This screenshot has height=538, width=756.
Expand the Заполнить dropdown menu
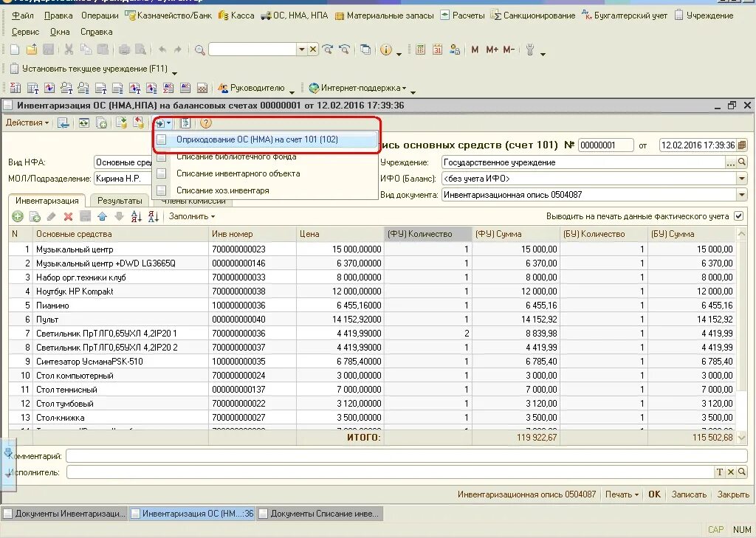pos(191,216)
